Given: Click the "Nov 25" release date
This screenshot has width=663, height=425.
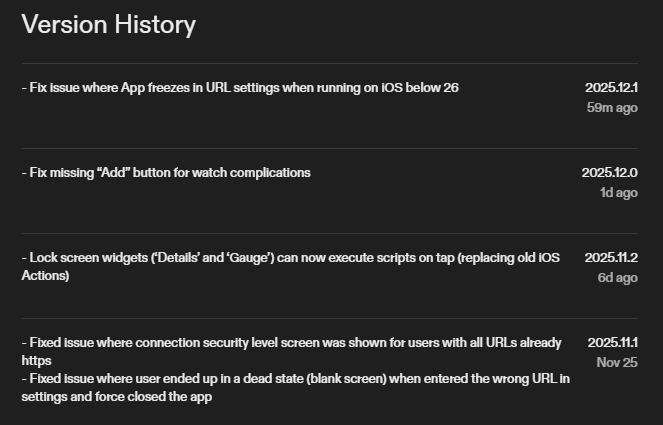Looking at the screenshot, I should pyautogui.click(x=616, y=362).
